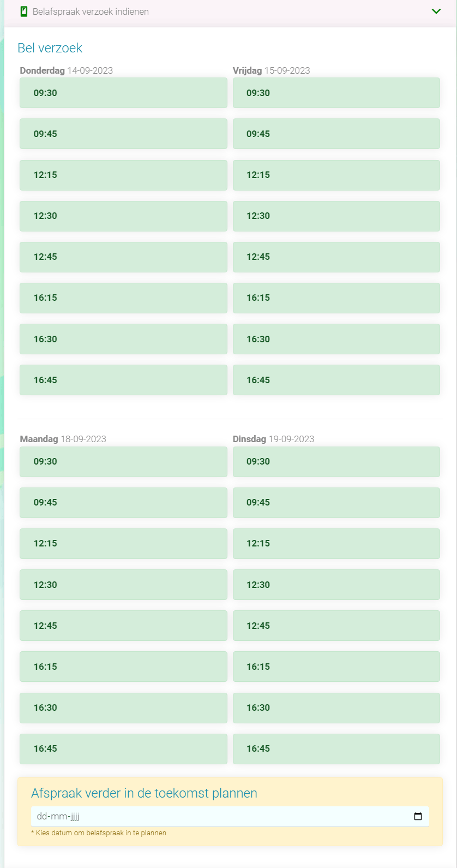Click the phone icon beside Belafspraak verzoek indienen
The image size is (457, 868).
click(23, 11)
